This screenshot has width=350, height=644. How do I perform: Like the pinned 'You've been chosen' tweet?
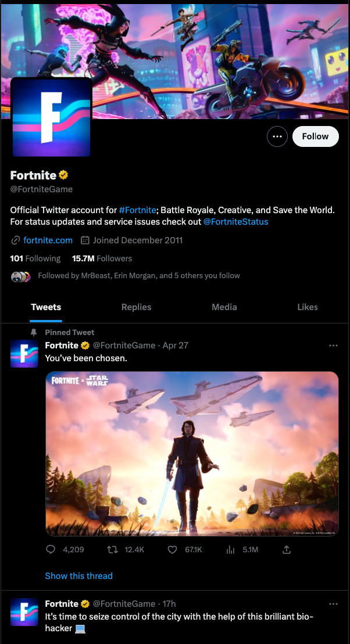coord(172,549)
